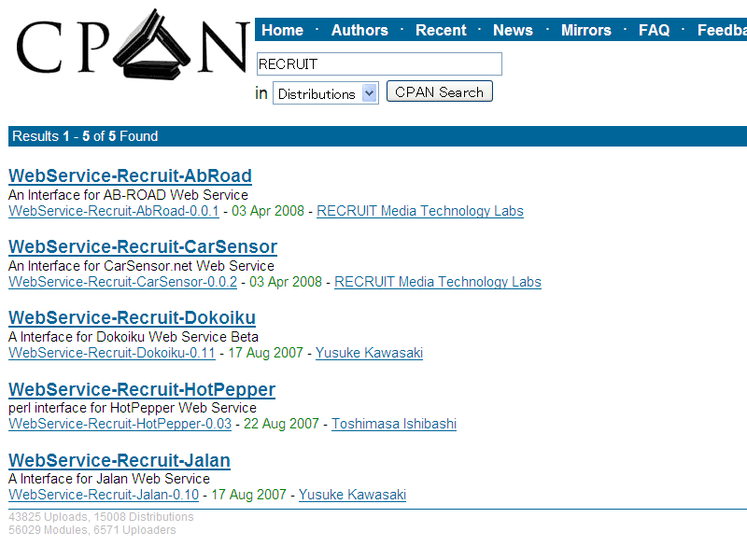This screenshot has height=560, width=747.
Task: Go to the Authors page
Action: click(359, 30)
